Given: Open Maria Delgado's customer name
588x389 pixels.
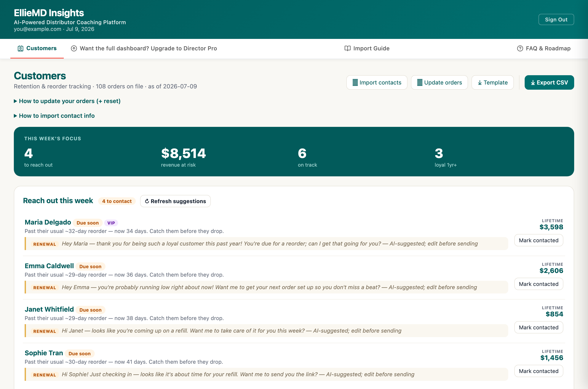Looking at the screenshot, I should pyautogui.click(x=48, y=222).
